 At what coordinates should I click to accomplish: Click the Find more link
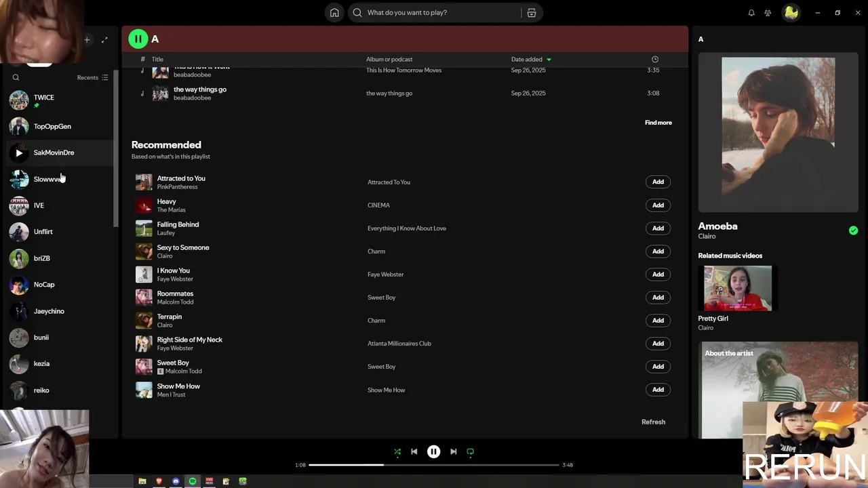click(x=658, y=123)
